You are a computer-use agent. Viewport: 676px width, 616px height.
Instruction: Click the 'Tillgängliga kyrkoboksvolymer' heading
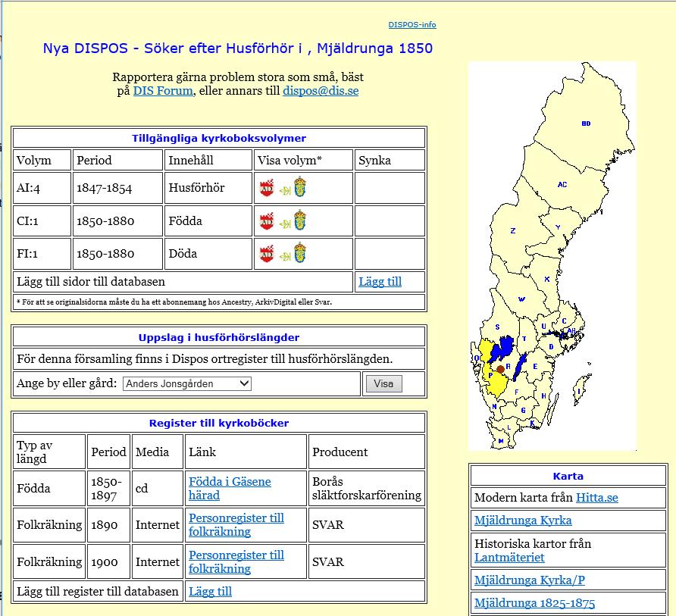(x=219, y=138)
